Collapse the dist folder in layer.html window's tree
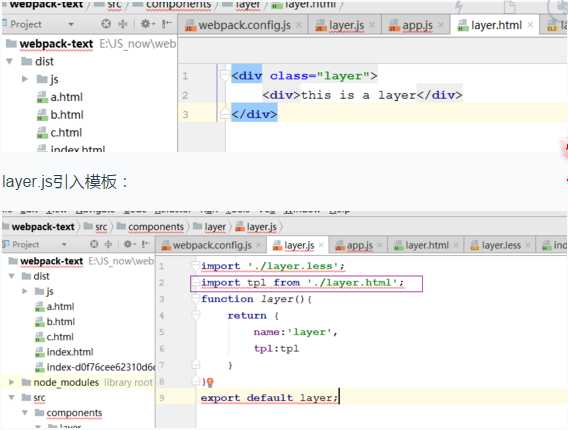 click(x=9, y=61)
